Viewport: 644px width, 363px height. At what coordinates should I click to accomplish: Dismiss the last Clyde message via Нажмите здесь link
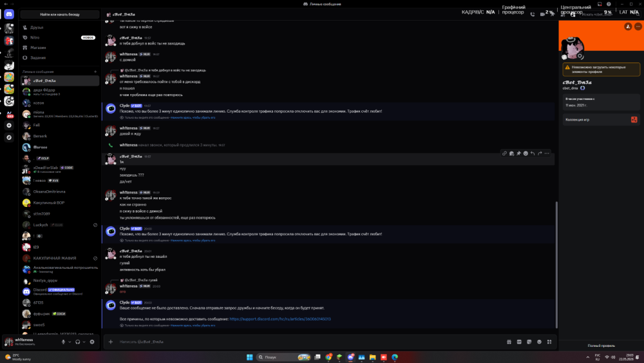[x=193, y=326]
